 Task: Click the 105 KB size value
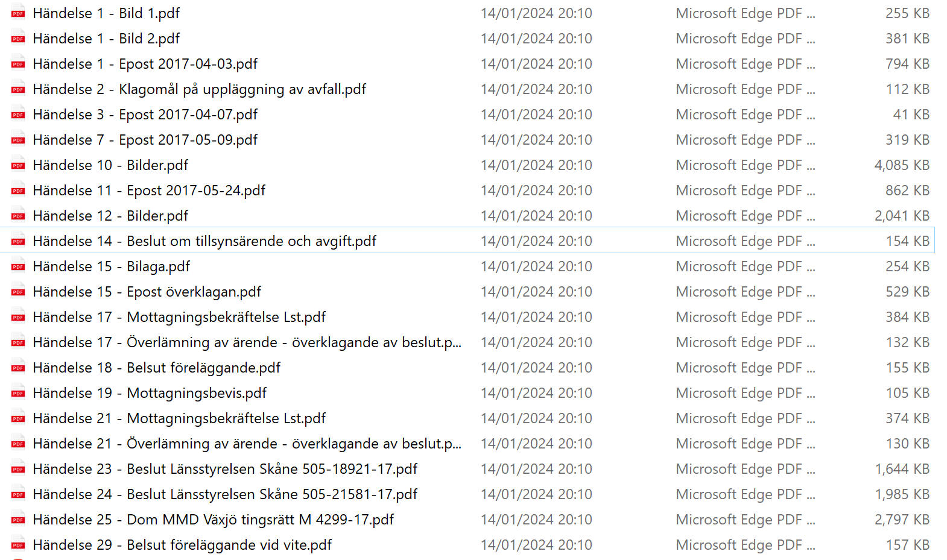point(908,393)
